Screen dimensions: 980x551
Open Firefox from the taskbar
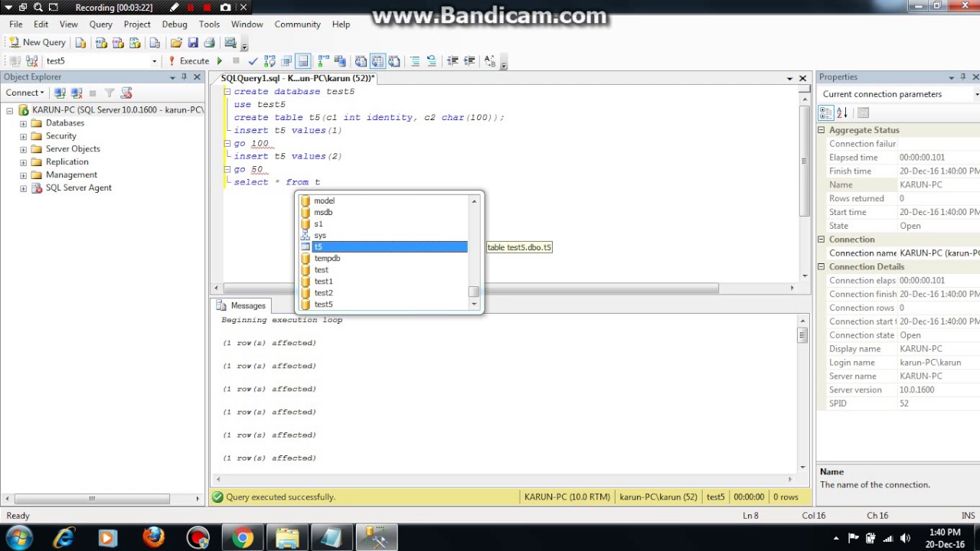pos(153,538)
